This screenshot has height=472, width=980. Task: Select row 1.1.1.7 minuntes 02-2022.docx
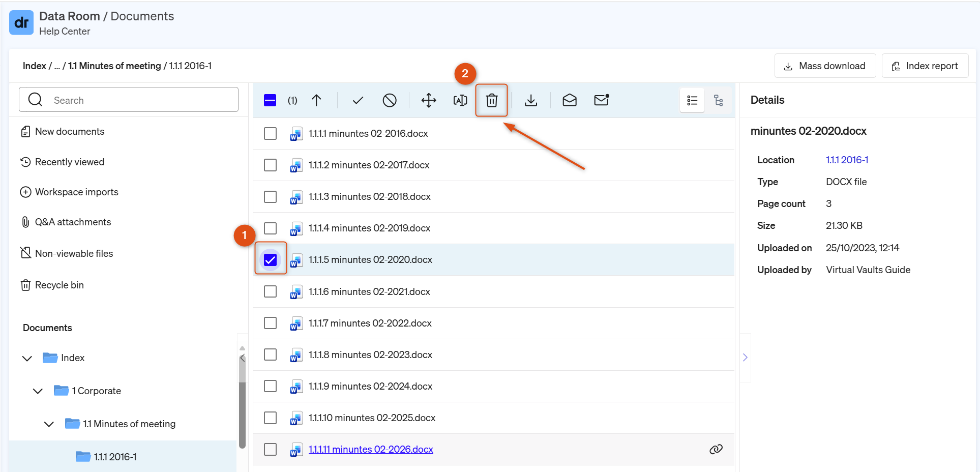click(x=494, y=323)
